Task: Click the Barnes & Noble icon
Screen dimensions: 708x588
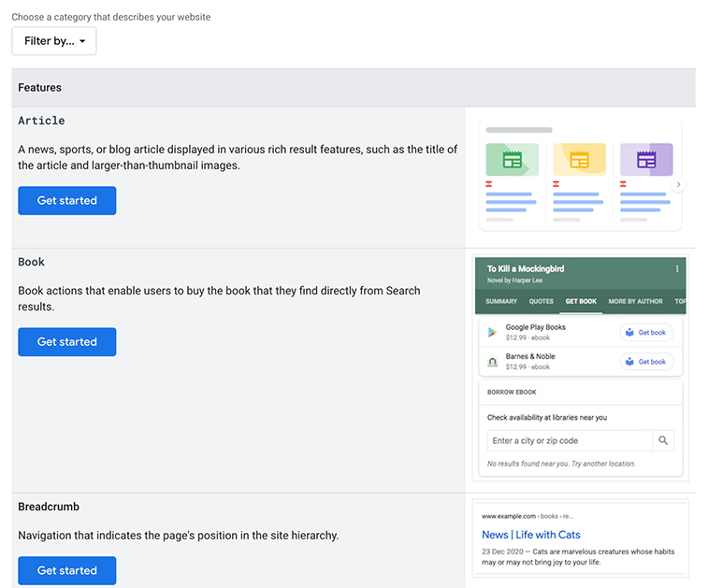Action: point(492,362)
